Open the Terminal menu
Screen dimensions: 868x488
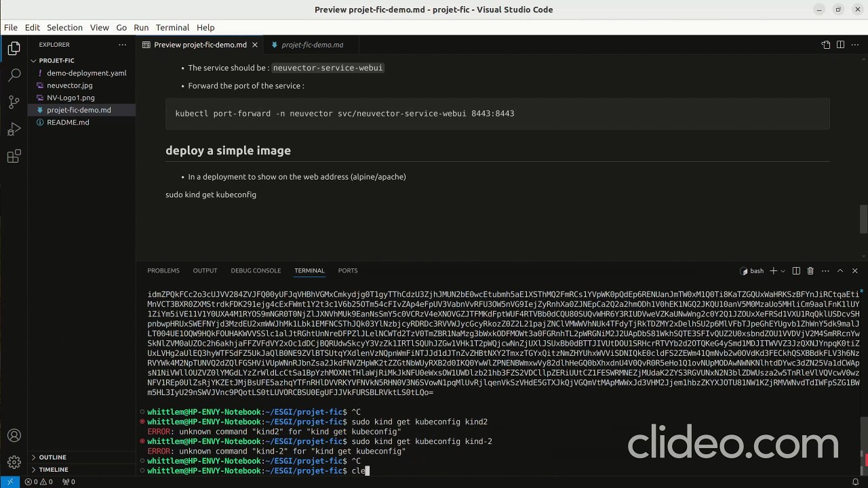[x=172, y=28]
